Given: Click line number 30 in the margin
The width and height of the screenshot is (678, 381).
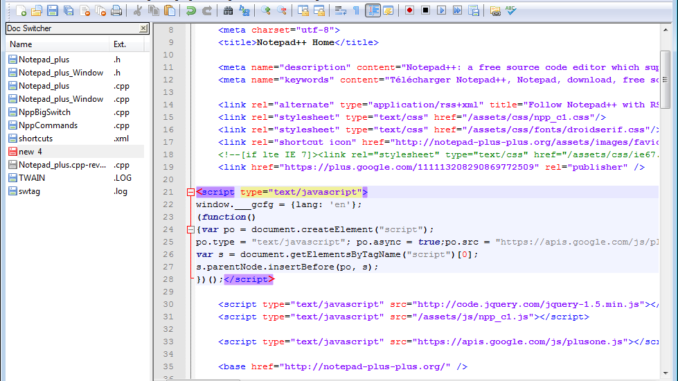Looking at the screenshot, I should coord(168,304).
